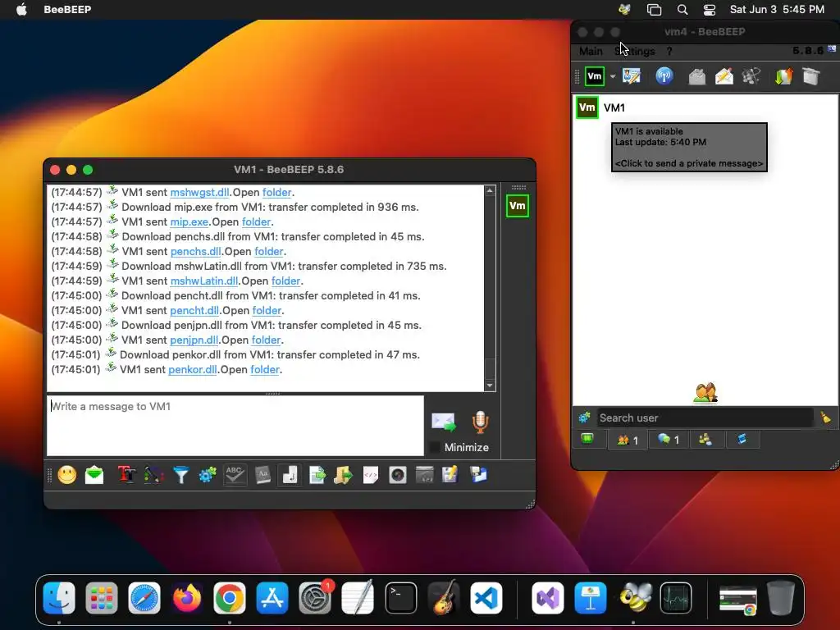Open the font chooser TT icon
The height and width of the screenshot is (630, 840).
coord(126,475)
